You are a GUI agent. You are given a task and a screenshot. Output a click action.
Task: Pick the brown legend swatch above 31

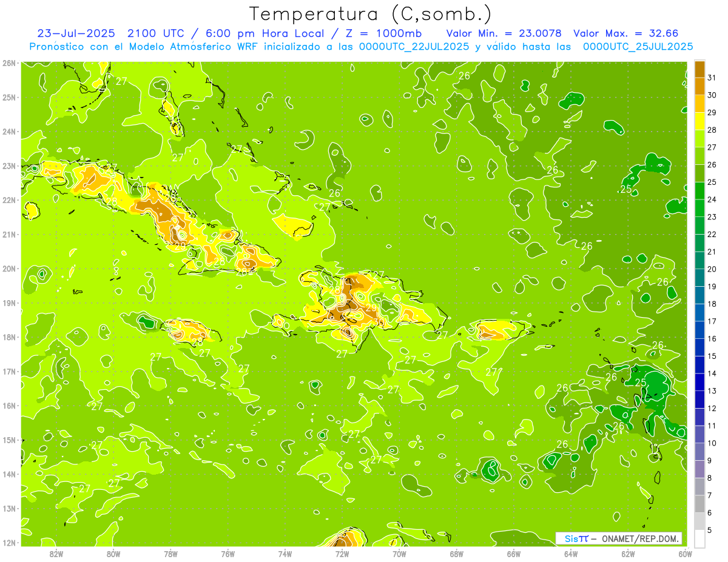[x=699, y=69]
